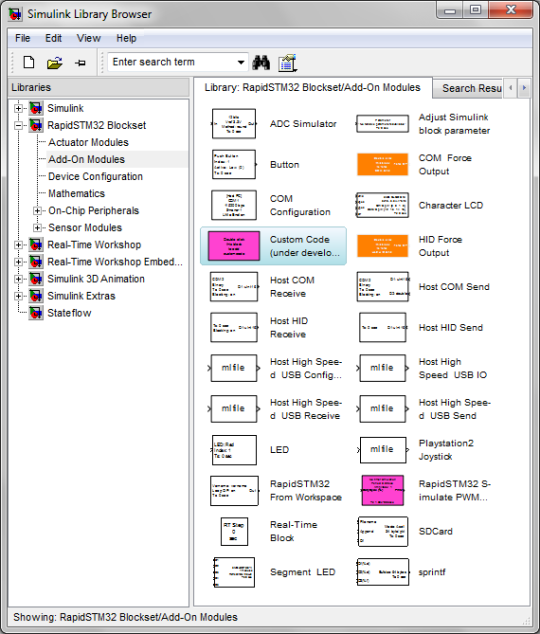Expand the Real-Time Workshop node
Image resolution: width=540 pixels, height=634 pixels.
click(x=18, y=245)
